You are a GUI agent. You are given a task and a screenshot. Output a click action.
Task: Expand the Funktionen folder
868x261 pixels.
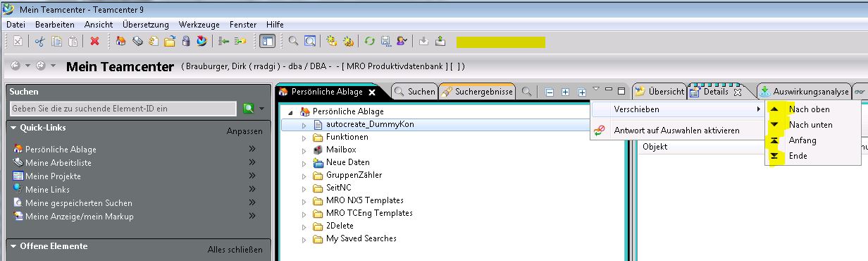[304, 138]
